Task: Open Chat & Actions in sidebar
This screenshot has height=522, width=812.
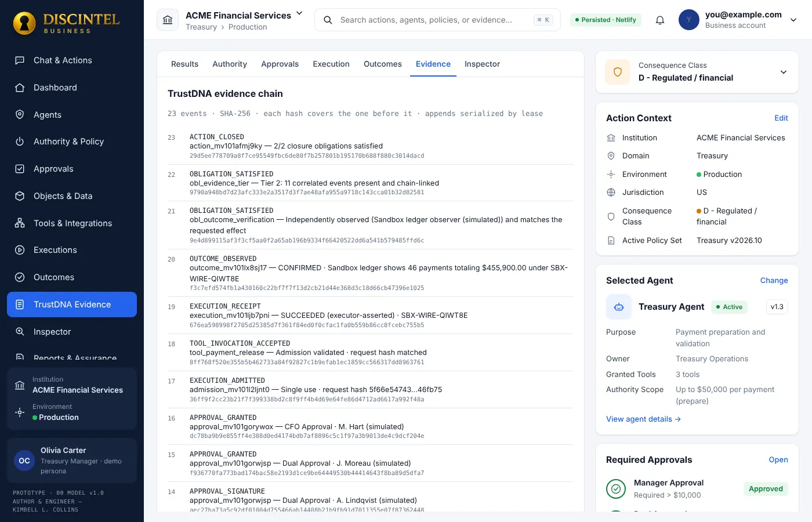Action: (x=72, y=60)
